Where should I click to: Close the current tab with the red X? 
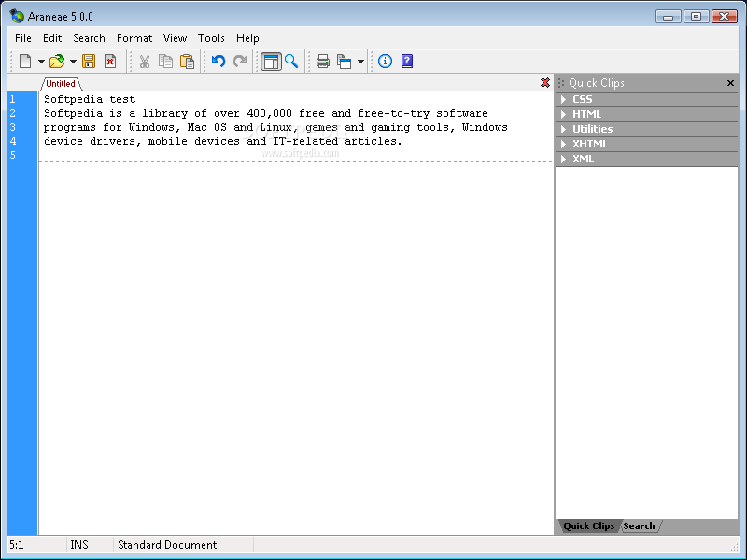[545, 83]
